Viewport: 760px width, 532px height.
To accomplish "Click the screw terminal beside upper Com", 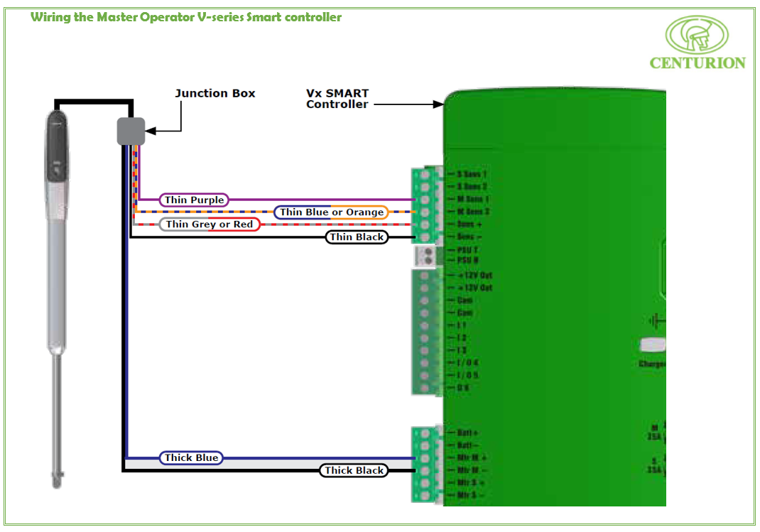I will click(424, 301).
